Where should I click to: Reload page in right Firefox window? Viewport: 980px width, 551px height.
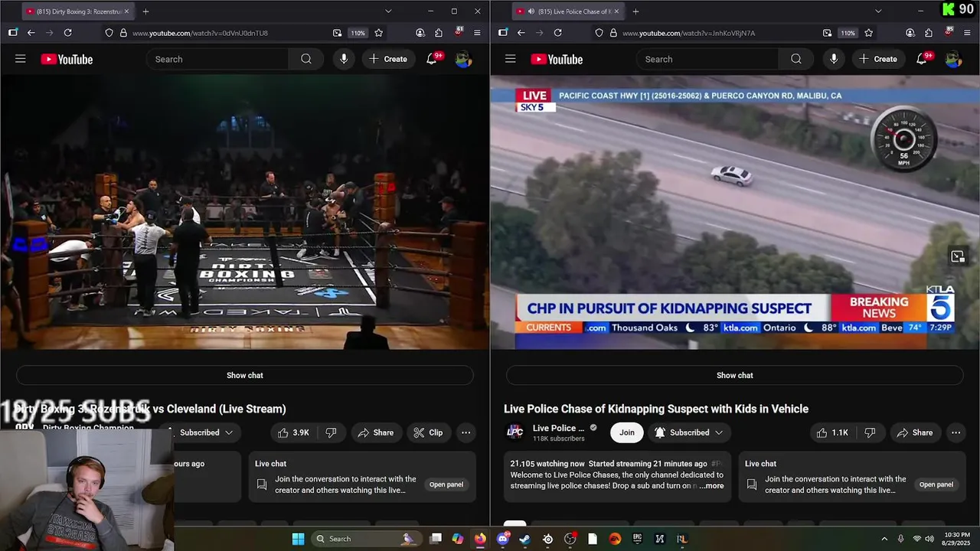point(557,33)
